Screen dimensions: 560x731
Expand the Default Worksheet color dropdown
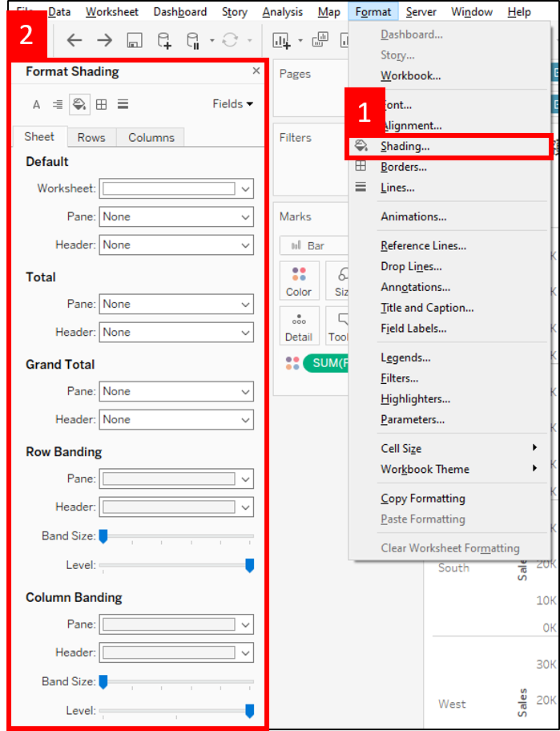click(x=176, y=188)
